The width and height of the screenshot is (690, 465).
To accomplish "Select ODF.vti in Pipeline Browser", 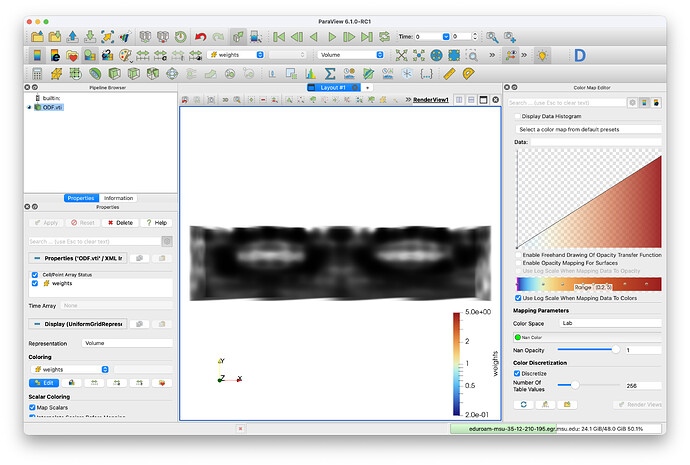I will point(52,107).
